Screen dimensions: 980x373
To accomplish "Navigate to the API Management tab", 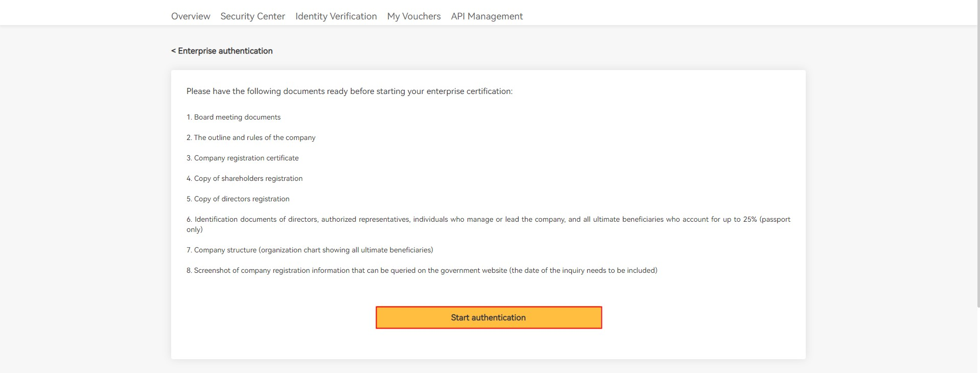I will (486, 16).
